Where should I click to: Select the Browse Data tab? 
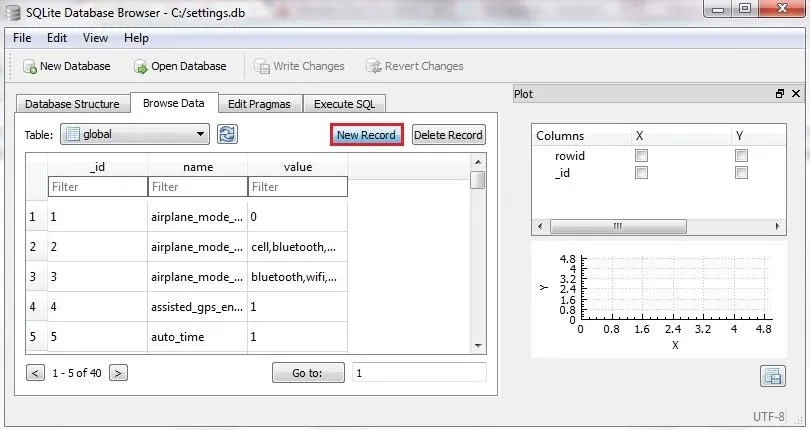(174, 103)
